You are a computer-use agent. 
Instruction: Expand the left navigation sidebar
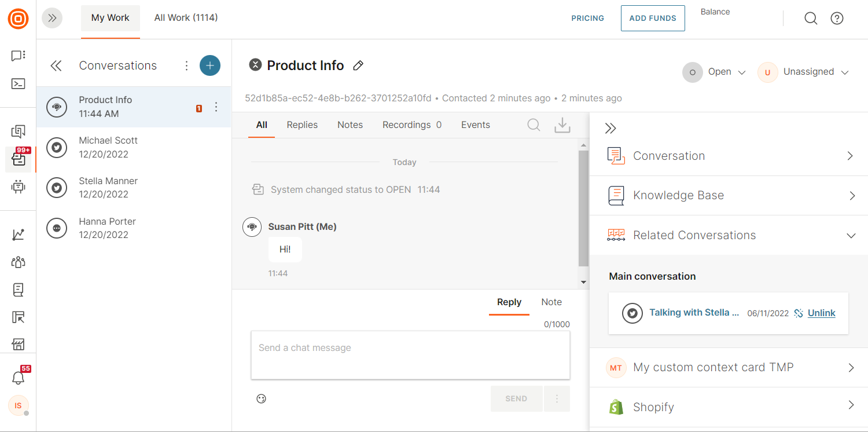pos(52,18)
